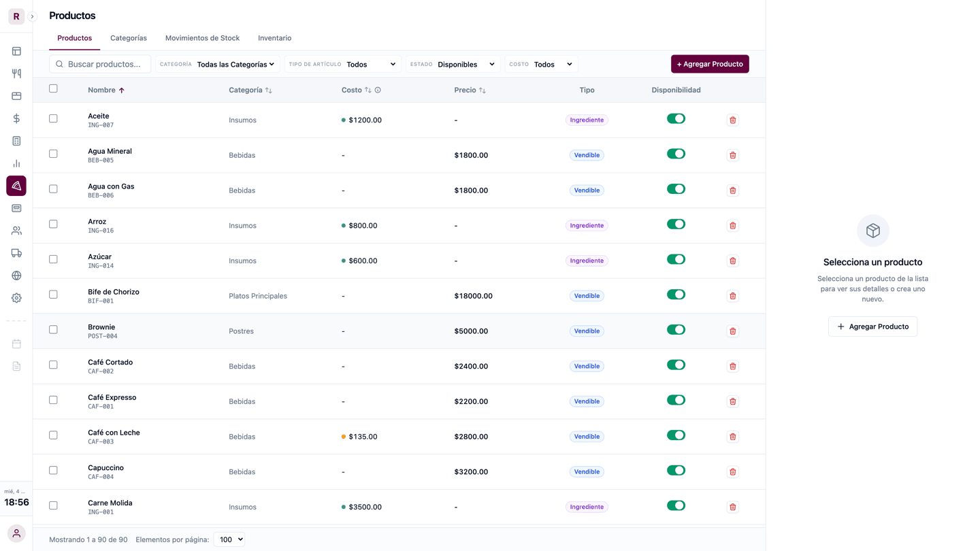The image size is (980, 551).
Task: Disable availability toggle for Agua Mineral
Action: (675, 154)
